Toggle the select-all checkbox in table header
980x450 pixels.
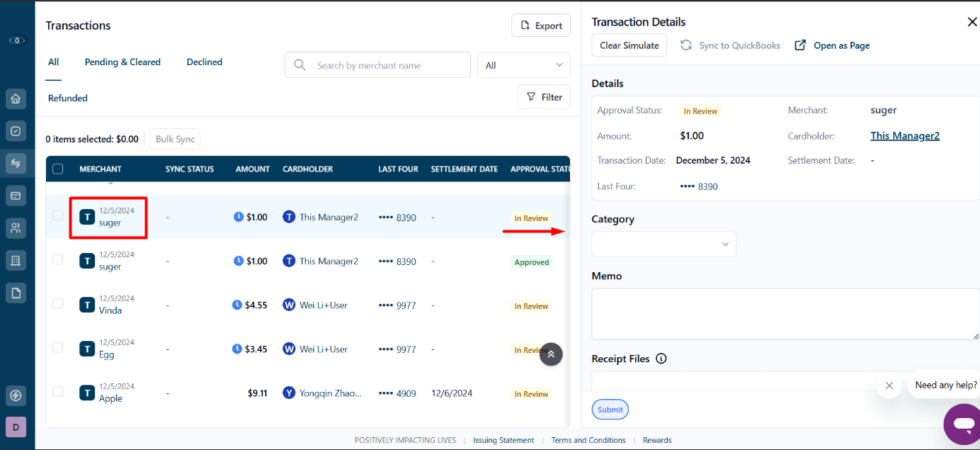(x=58, y=169)
